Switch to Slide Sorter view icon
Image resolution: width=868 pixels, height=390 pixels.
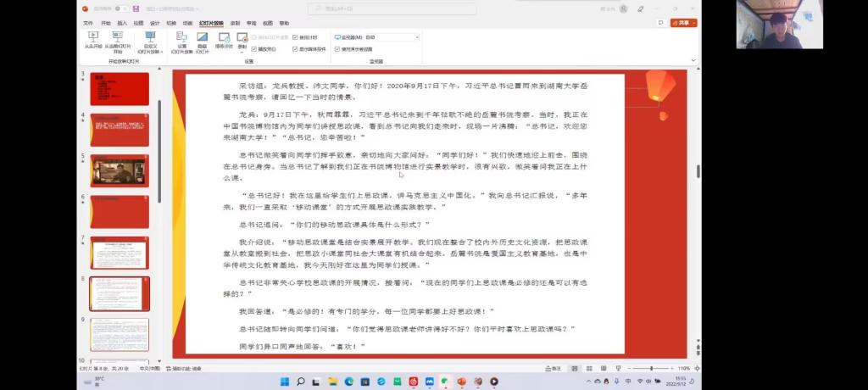pyautogui.click(x=589, y=369)
